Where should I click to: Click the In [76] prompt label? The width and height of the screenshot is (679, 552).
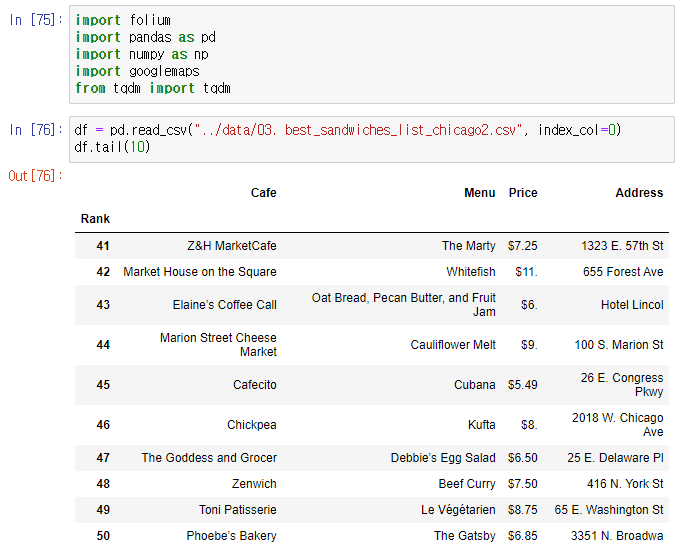[x=36, y=130]
